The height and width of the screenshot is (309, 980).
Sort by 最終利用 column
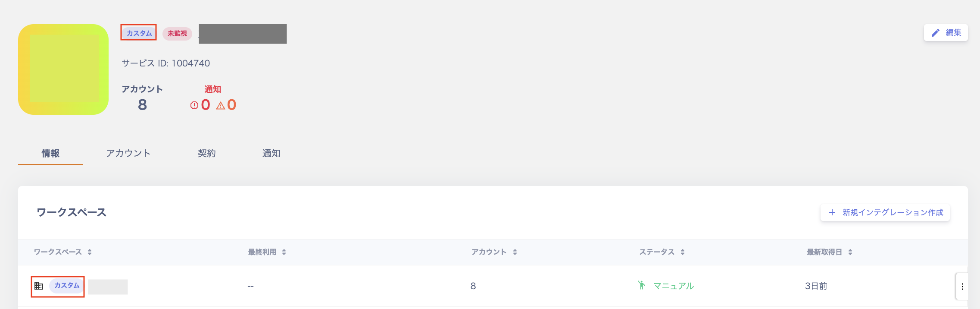click(284, 252)
